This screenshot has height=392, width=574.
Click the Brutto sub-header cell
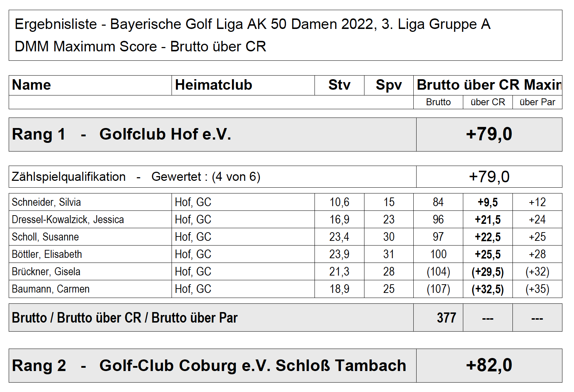point(438,102)
